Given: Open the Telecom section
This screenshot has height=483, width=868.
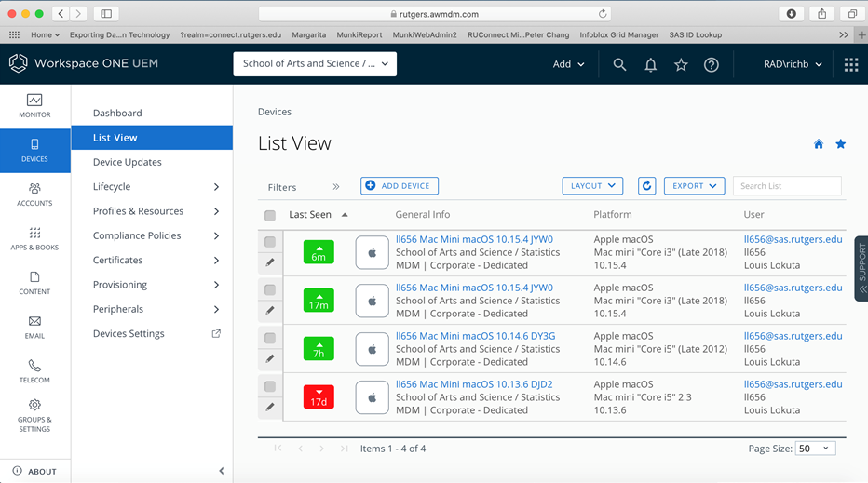Looking at the screenshot, I should [x=34, y=372].
